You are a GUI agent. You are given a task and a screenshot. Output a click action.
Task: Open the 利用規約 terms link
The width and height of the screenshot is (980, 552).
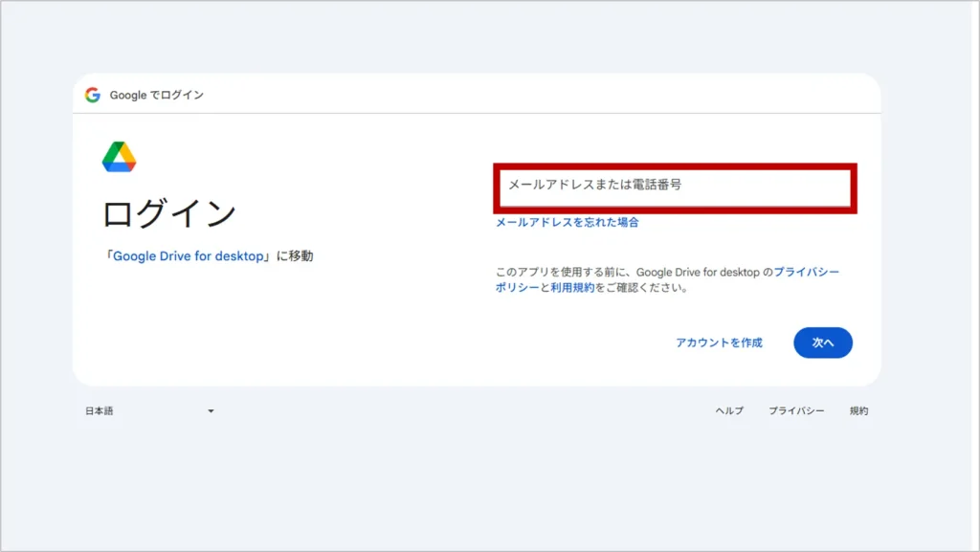(572, 287)
